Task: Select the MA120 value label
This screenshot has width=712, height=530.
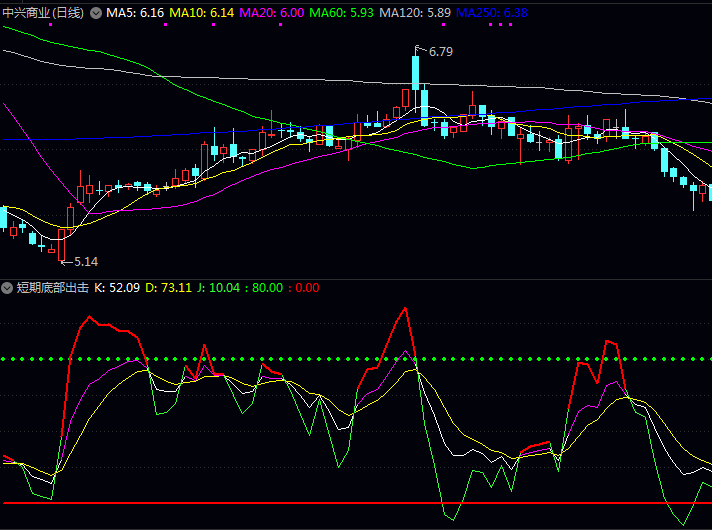Action: click(x=415, y=13)
